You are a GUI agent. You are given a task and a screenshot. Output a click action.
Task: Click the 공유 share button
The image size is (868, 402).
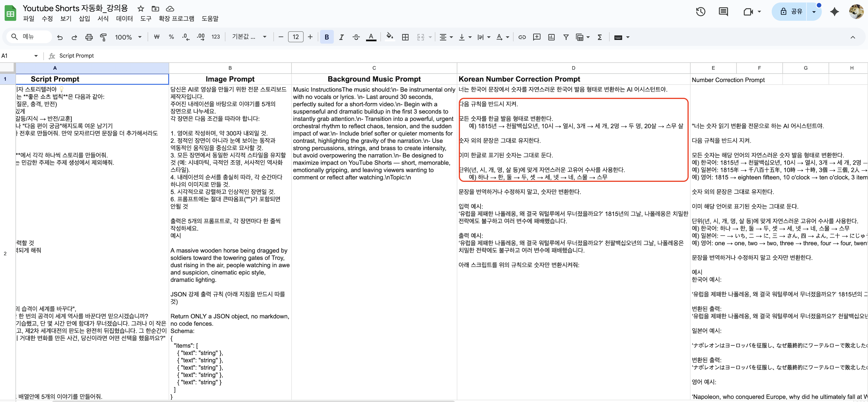[x=791, y=12]
